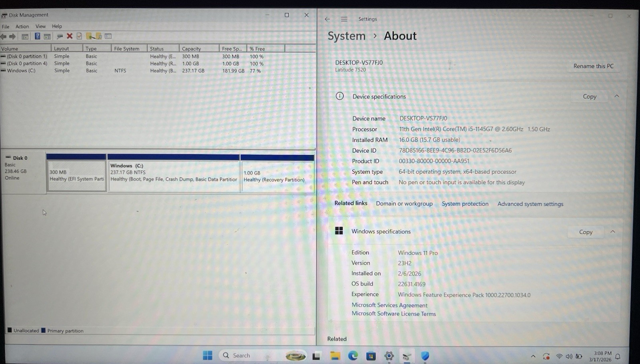The image size is (640, 364).
Task: Click the battery icon in system tray
Action: pos(578,356)
